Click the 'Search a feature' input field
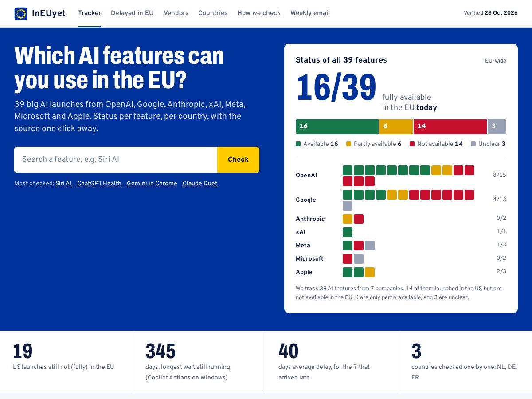 116,160
